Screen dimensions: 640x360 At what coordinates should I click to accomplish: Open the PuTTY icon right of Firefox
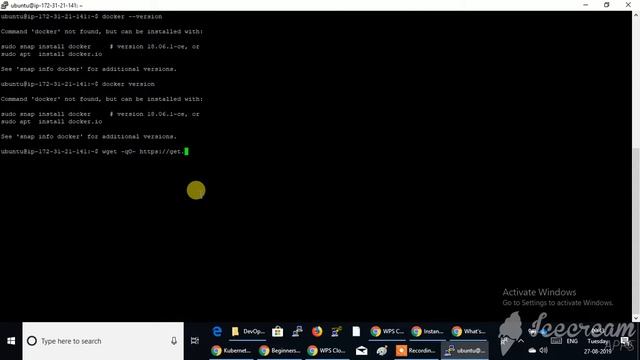(336, 331)
